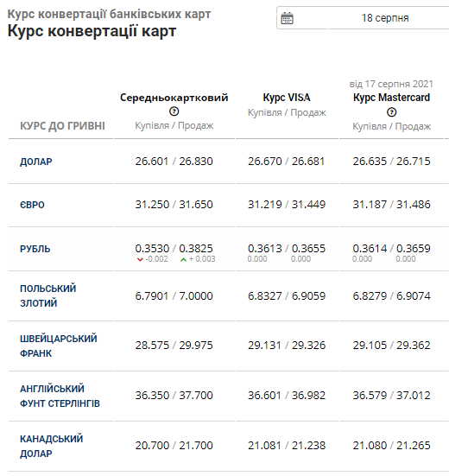
Task: Open help icon under Середньокартковий header
Action: pyautogui.click(x=174, y=111)
